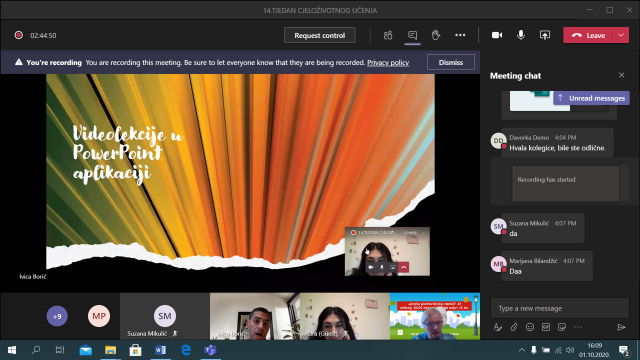This screenshot has width=640, height=360.
Task: Toggle the camera on or off
Action: click(x=497, y=35)
